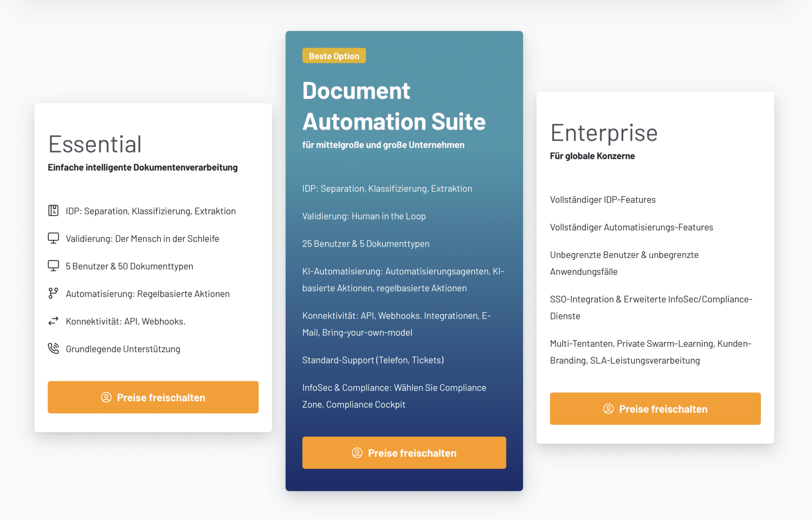
Task: Click the monitor icon beside 5 Benutzer
Action: (x=53, y=266)
